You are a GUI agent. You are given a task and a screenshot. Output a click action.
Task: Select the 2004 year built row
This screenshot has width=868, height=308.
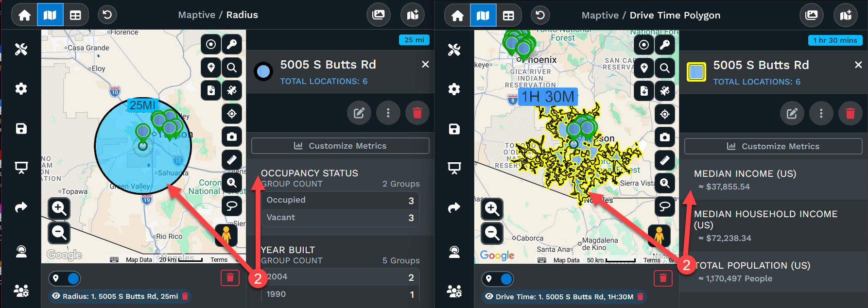point(340,277)
